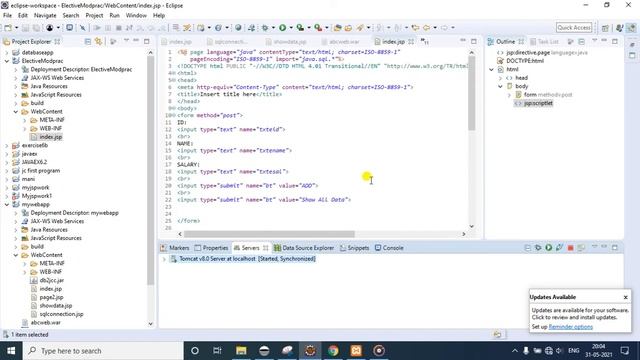This screenshot has height=360, width=640.
Task: Switch to the Markers tab
Action: pos(175,248)
